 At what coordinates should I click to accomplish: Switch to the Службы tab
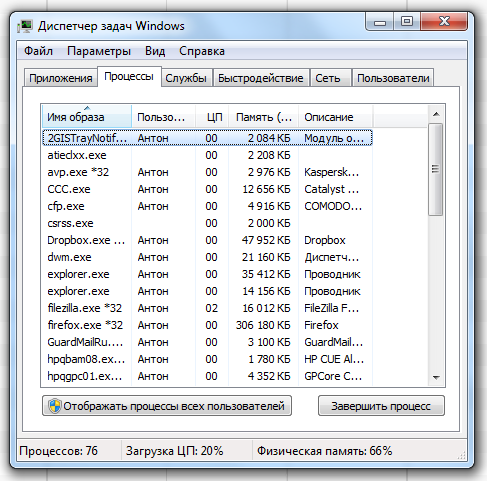coord(186,78)
